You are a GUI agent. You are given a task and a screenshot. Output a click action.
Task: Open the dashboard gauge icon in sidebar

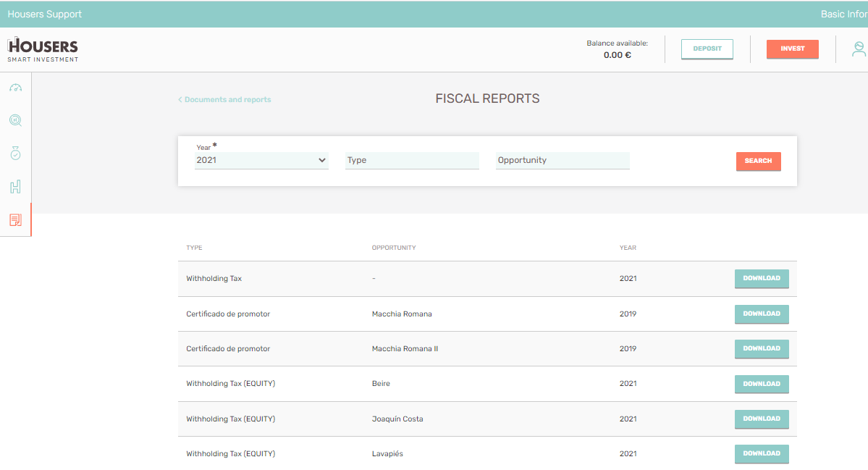[15, 88]
